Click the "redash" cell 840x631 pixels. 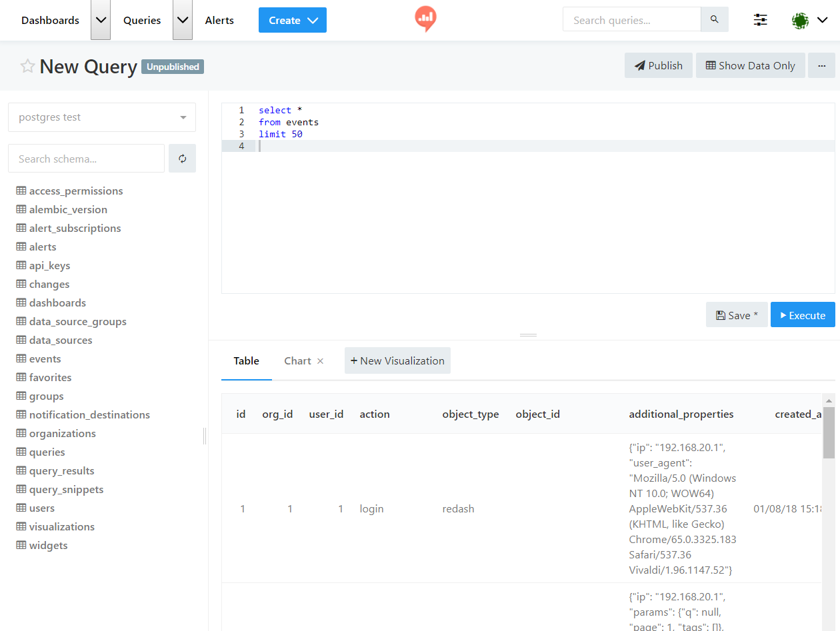(459, 508)
